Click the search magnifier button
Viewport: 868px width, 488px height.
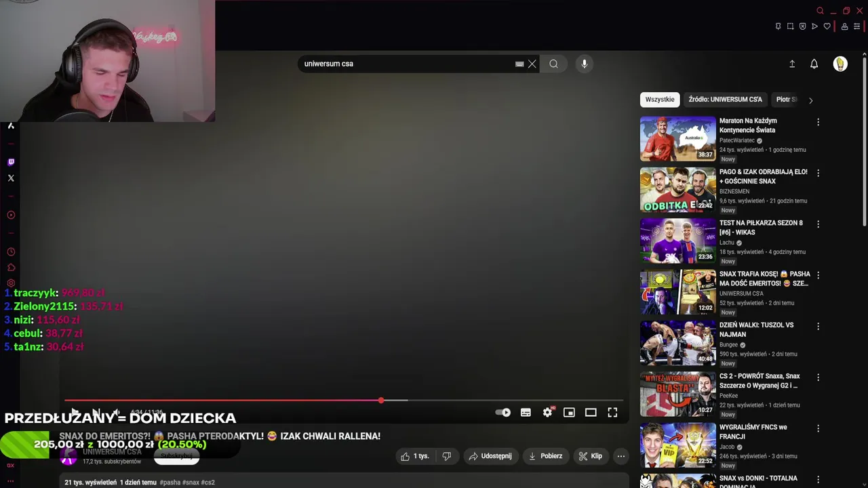(x=554, y=64)
